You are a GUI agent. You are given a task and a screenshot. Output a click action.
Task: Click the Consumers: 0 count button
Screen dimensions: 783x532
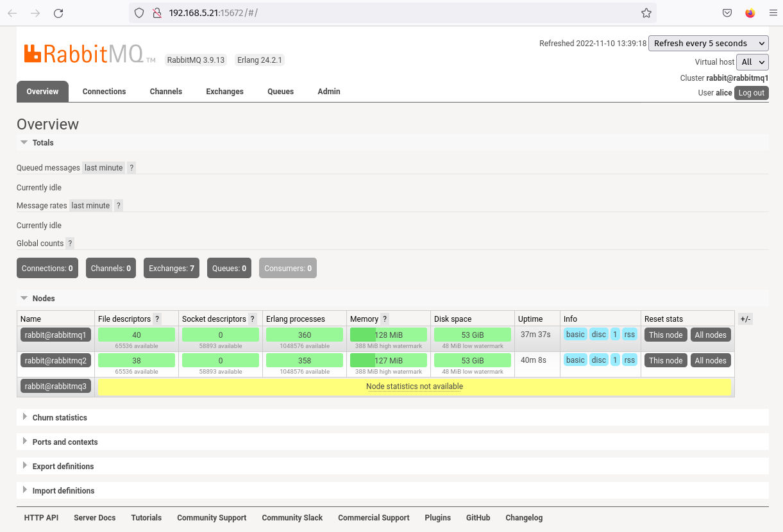tap(288, 269)
